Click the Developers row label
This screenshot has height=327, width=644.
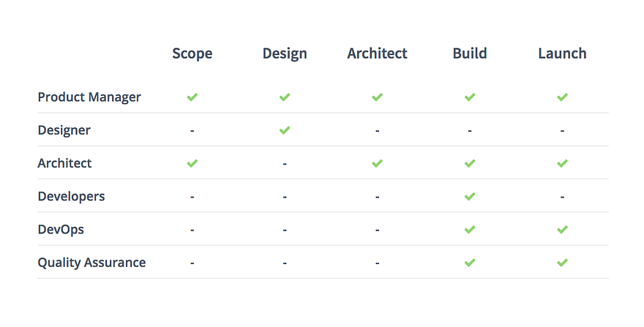(71, 196)
